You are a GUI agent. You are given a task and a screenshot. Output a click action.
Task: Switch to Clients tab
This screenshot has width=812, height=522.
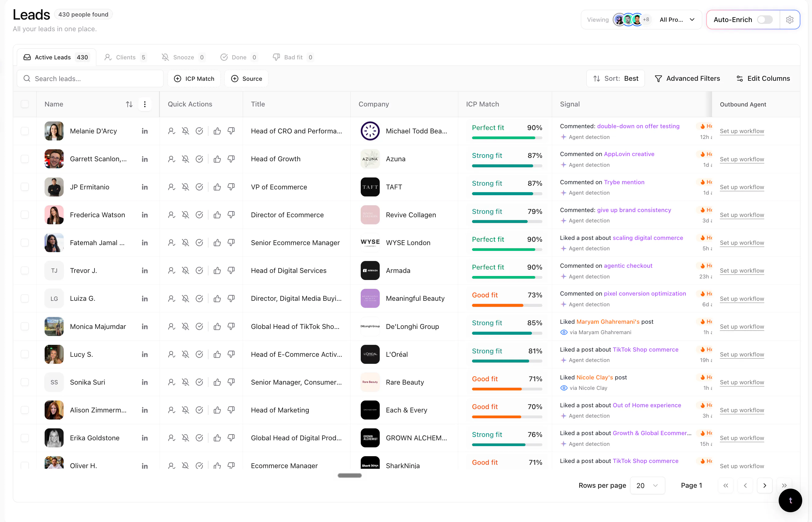click(x=125, y=57)
